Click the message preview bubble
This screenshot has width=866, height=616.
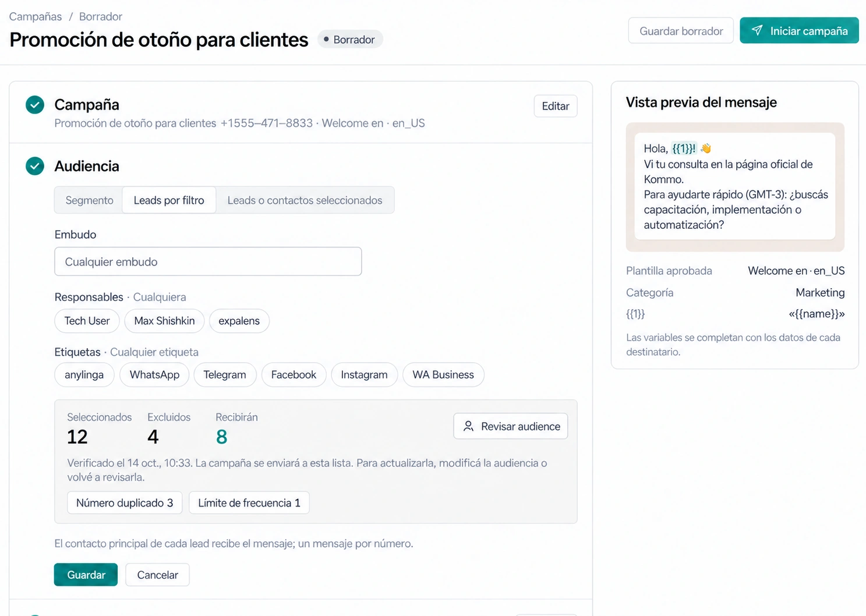point(735,186)
